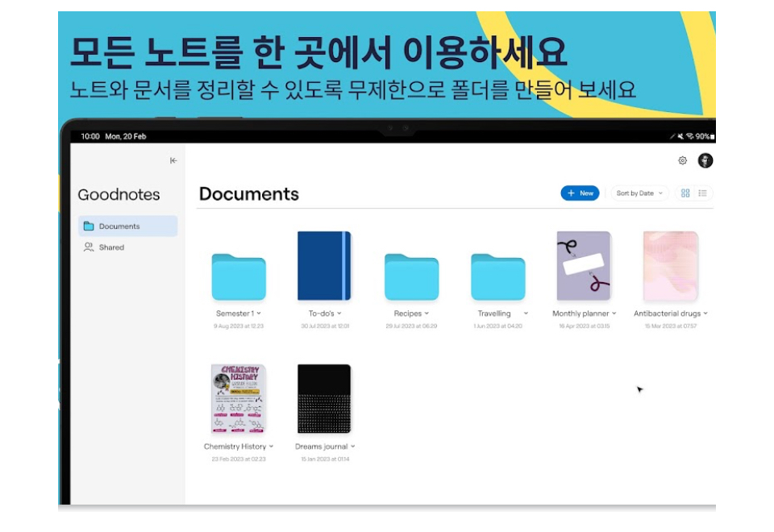Collapse the sidebar with the arrow icon

[173, 160]
